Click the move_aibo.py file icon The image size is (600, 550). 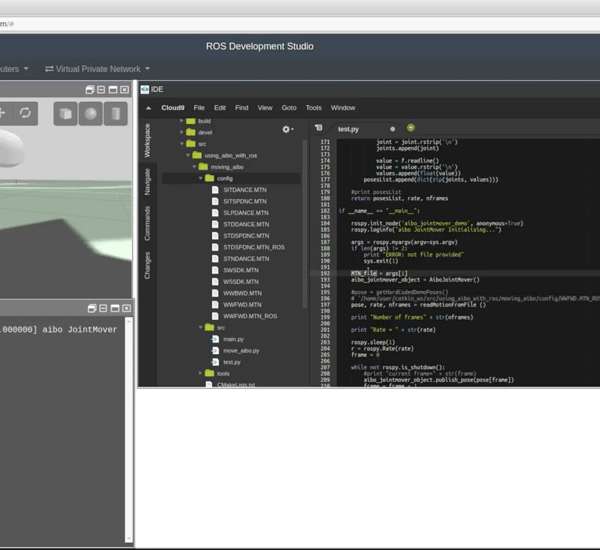click(215, 351)
